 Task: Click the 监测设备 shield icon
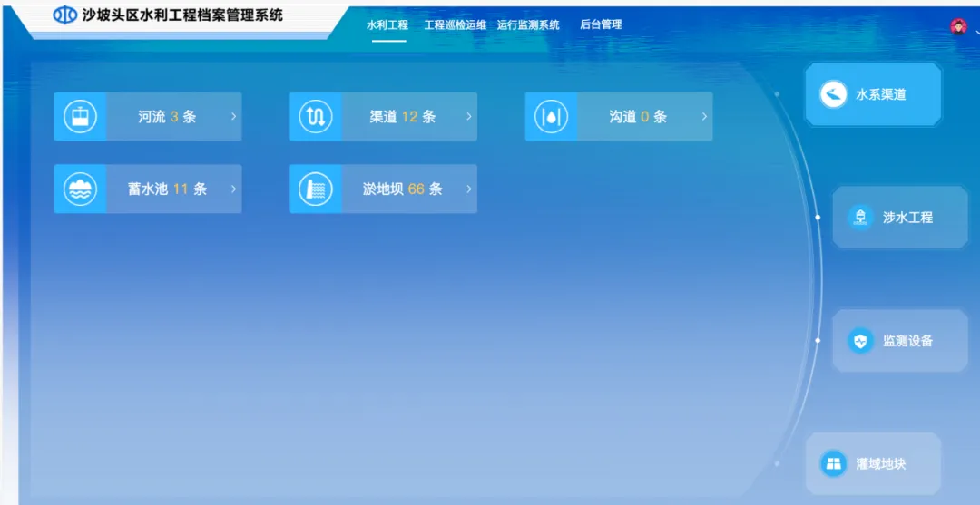859,341
